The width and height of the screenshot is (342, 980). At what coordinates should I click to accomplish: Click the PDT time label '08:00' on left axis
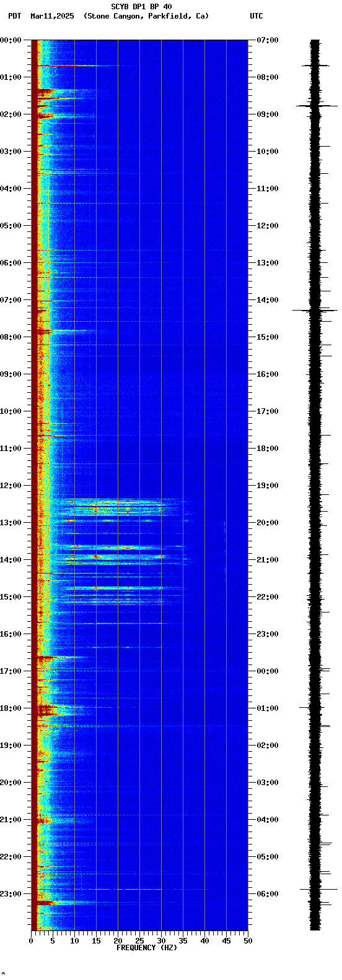click(11, 337)
